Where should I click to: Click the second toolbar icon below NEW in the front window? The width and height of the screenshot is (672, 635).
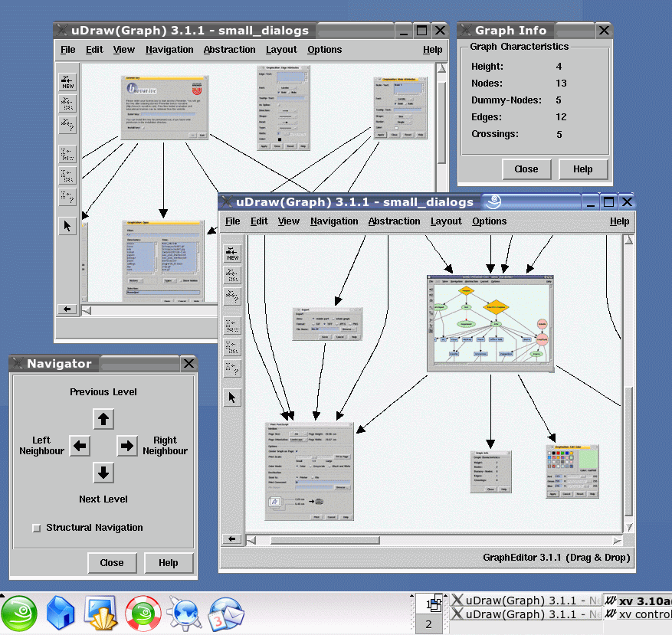232,275
